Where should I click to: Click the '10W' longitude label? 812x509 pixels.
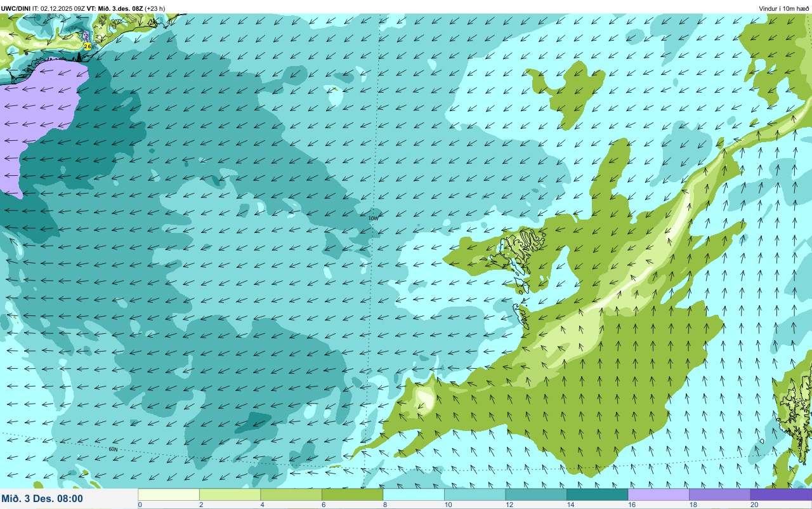pyautogui.click(x=373, y=218)
